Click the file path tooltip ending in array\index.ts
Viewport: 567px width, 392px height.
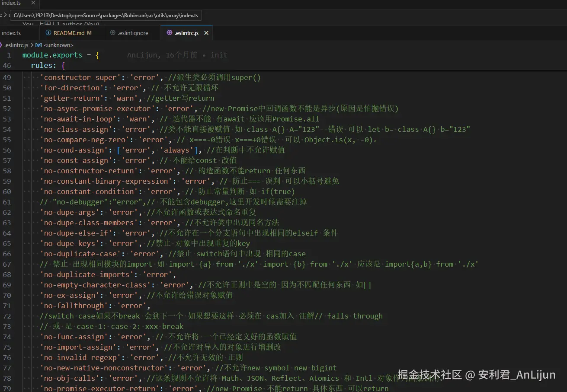(106, 15)
